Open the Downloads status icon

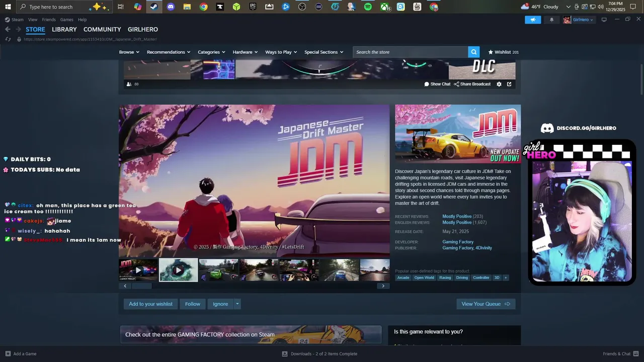pyautogui.click(x=285, y=353)
